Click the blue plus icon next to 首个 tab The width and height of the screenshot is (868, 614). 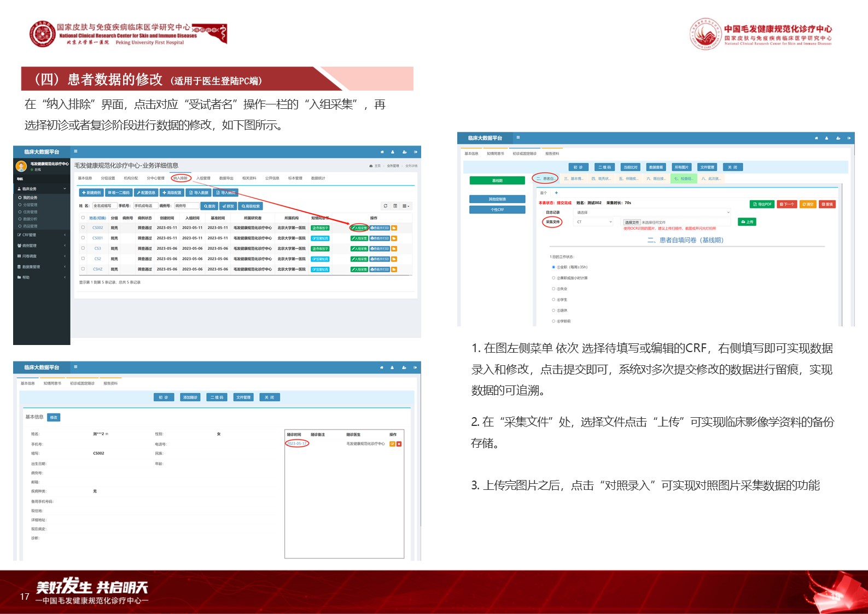pos(556,193)
